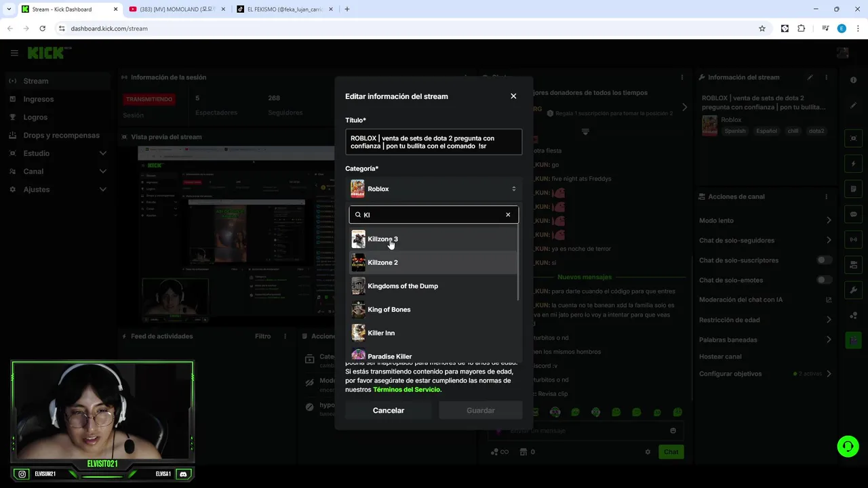Select Killer Inn category

point(433,333)
